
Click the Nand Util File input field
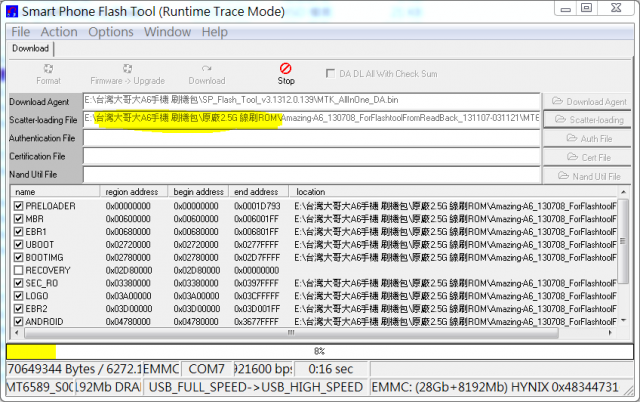[x=311, y=174]
